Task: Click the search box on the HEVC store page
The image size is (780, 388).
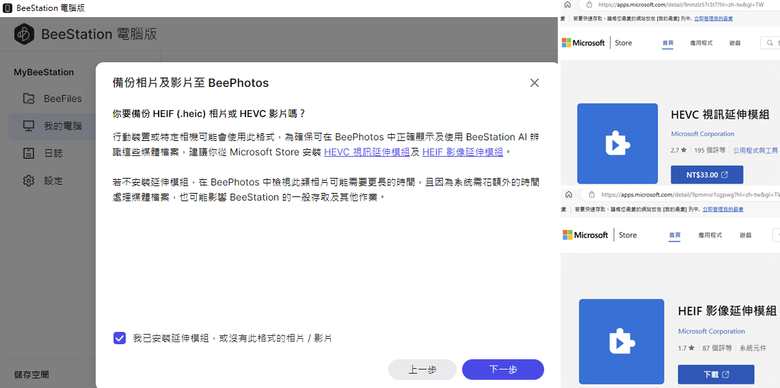Action: click(x=770, y=43)
